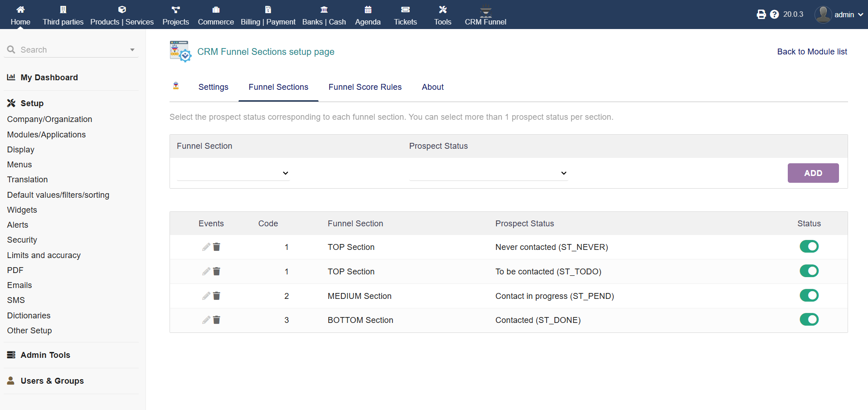Switch to the Funnel Score Rules tab

(x=365, y=87)
